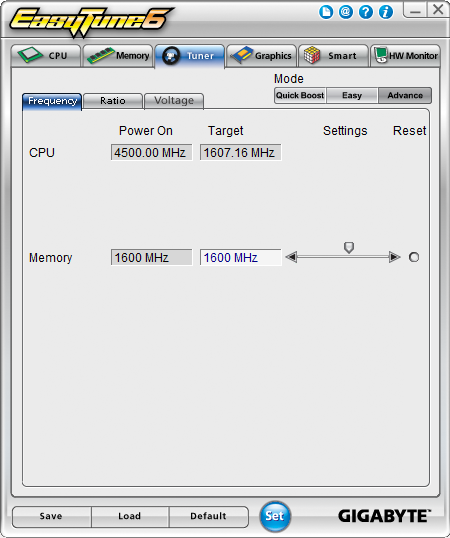Click the info 'i' icon

point(386,12)
